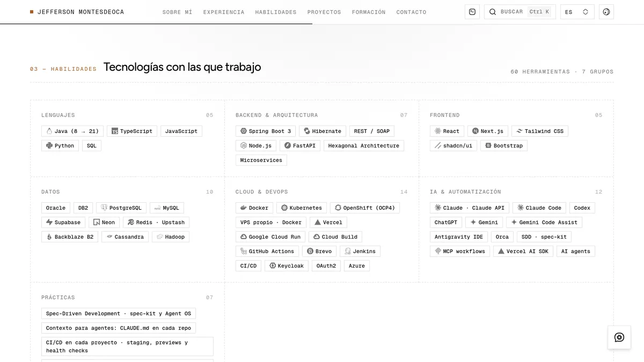Select the JavaScript tag
Screen dimensions: 644x362
(x=181, y=131)
